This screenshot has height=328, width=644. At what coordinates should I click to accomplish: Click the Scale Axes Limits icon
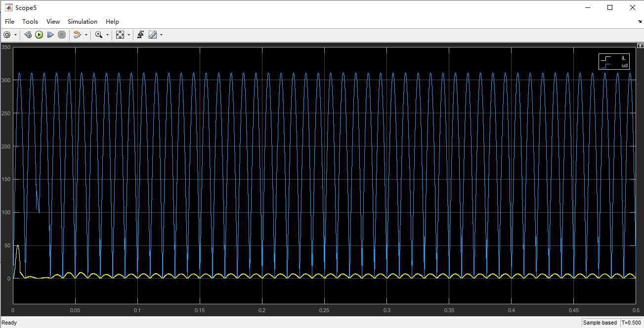[x=120, y=35]
